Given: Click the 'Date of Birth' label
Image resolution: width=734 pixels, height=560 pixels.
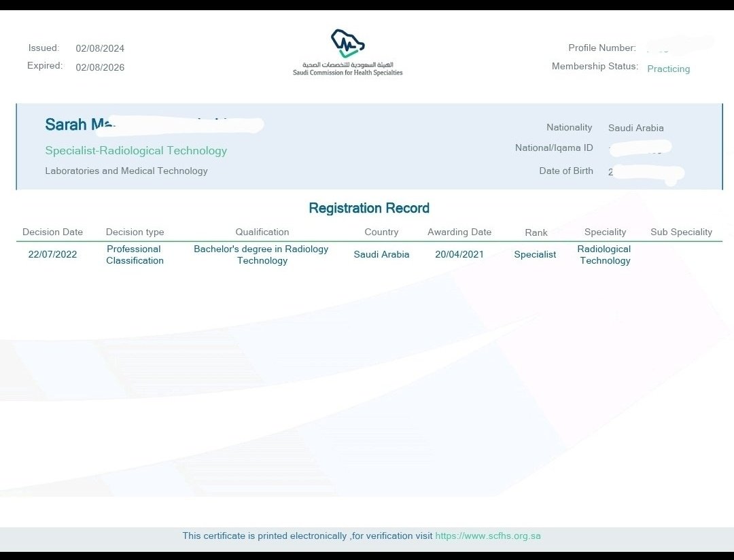Looking at the screenshot, I should (x=566, y=171).
